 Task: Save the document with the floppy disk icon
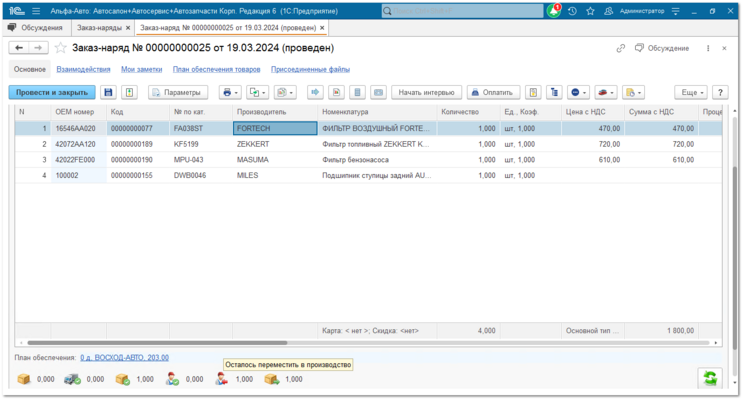click(109, 92)
